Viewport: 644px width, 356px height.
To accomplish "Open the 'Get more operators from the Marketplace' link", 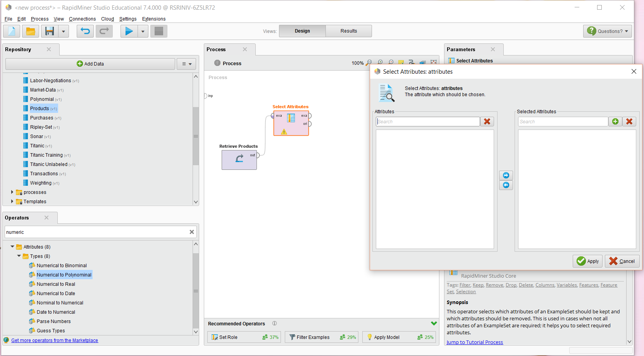I will point(55,340).
